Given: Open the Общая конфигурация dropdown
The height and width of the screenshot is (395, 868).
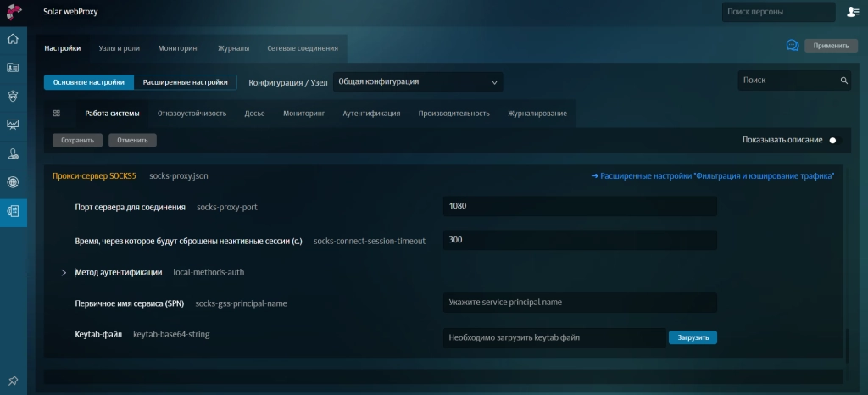Looking at the screenshot, I should (x=418, y=82).
